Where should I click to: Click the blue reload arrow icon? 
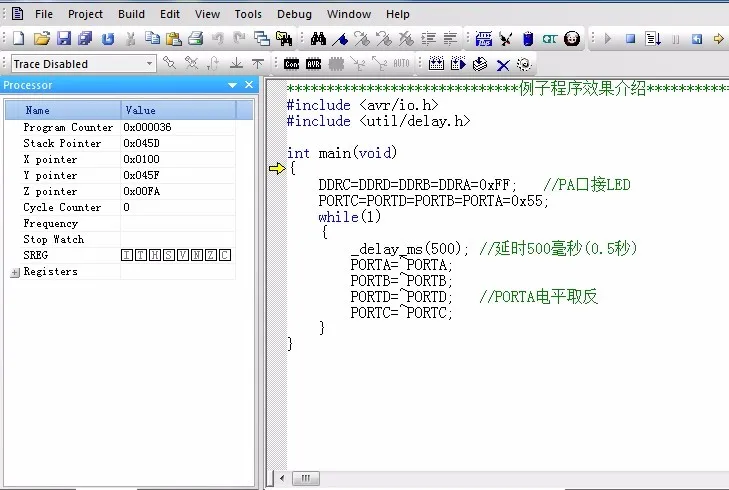coord(108,39)
